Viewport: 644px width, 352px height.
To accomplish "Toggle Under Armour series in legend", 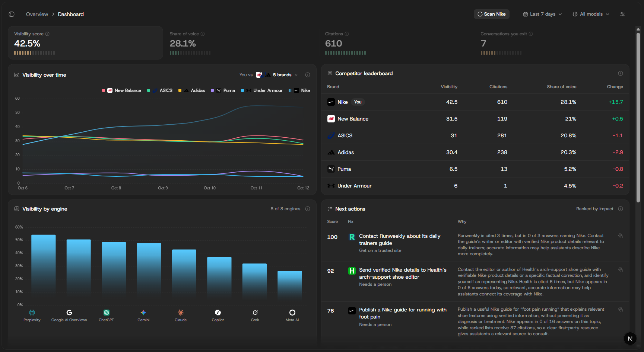I will tap(262, 90).
